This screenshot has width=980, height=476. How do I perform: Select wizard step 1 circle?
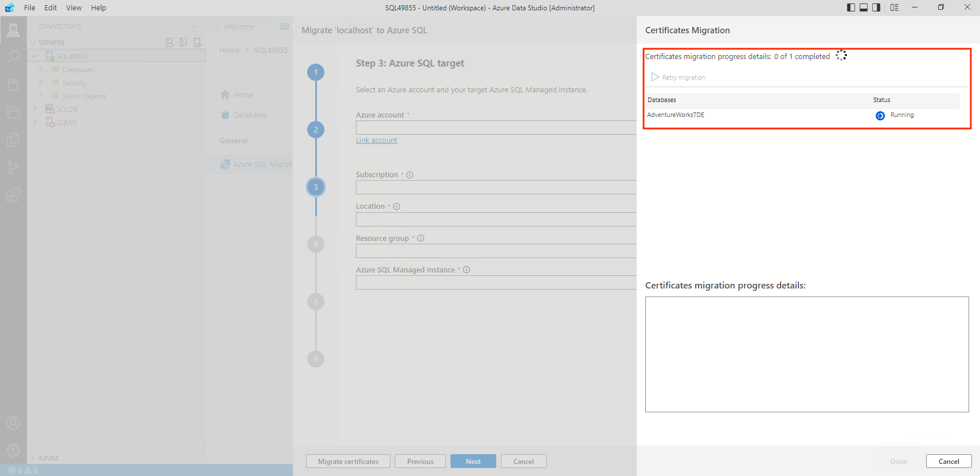coord(316,72)
